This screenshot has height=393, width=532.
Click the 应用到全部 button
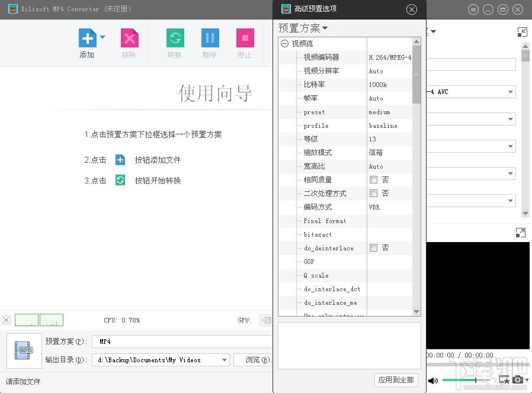click(x=396, y=380)
